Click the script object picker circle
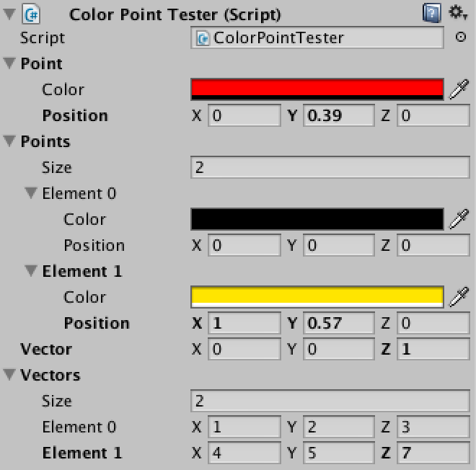476x470 pixels. coord(461,37)
